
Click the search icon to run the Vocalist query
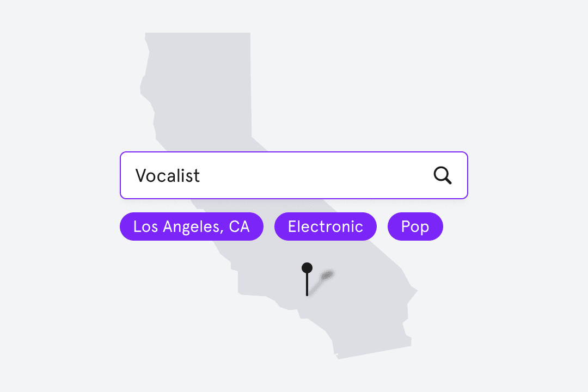point(443,175)
